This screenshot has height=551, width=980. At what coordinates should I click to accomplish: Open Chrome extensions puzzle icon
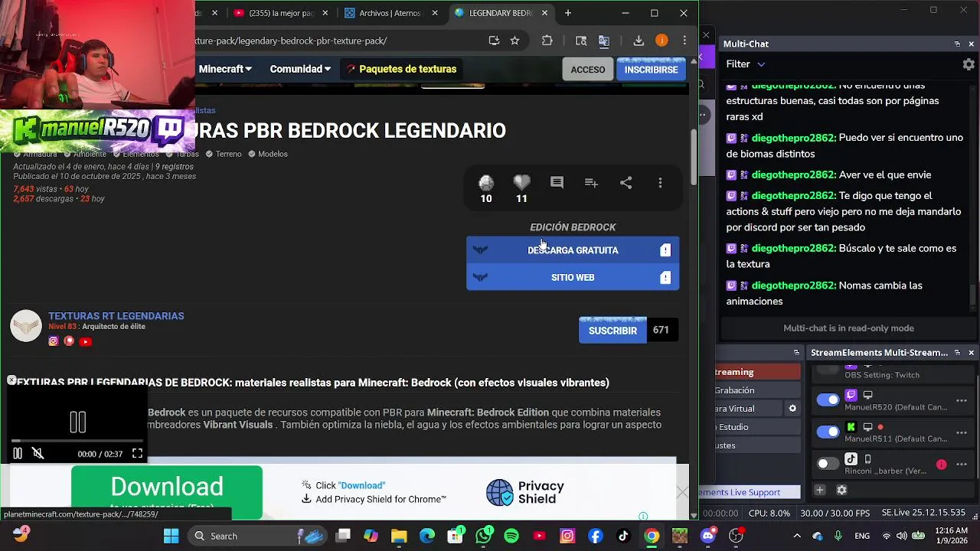coord(547,41)
